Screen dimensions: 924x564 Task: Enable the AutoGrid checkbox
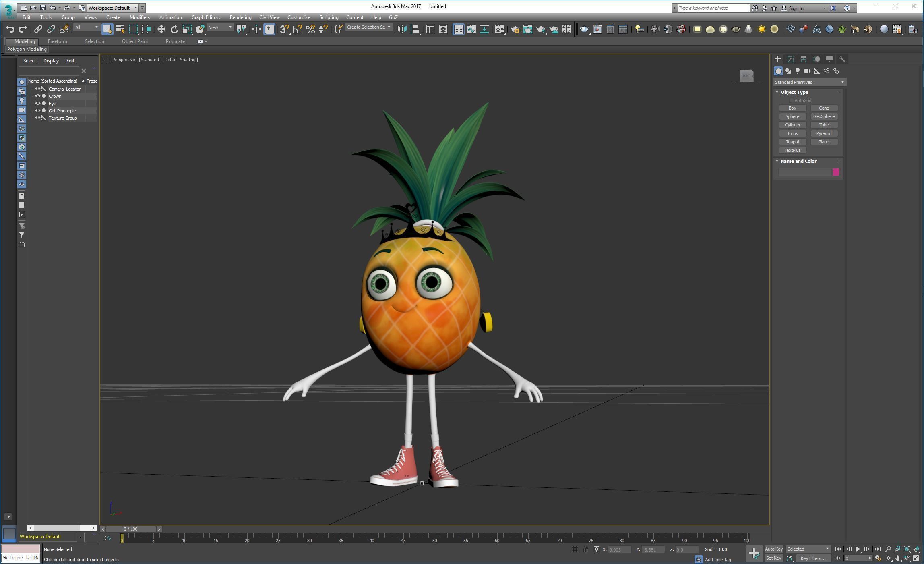(791, 100)
